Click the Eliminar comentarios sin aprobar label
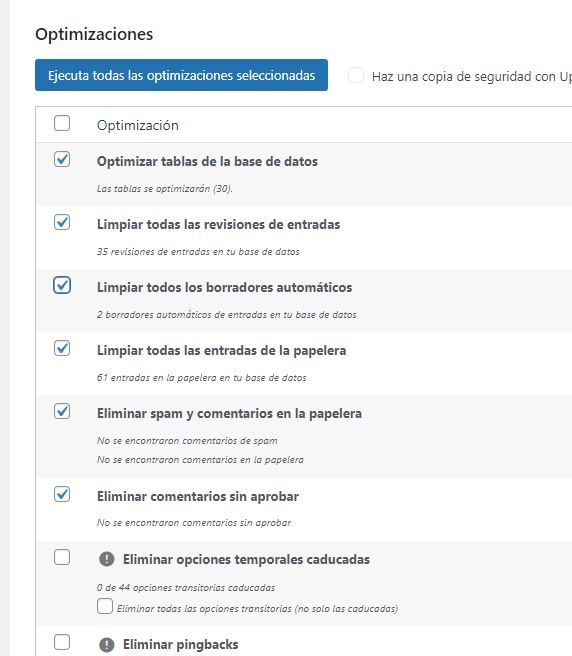 coord(198,496)
